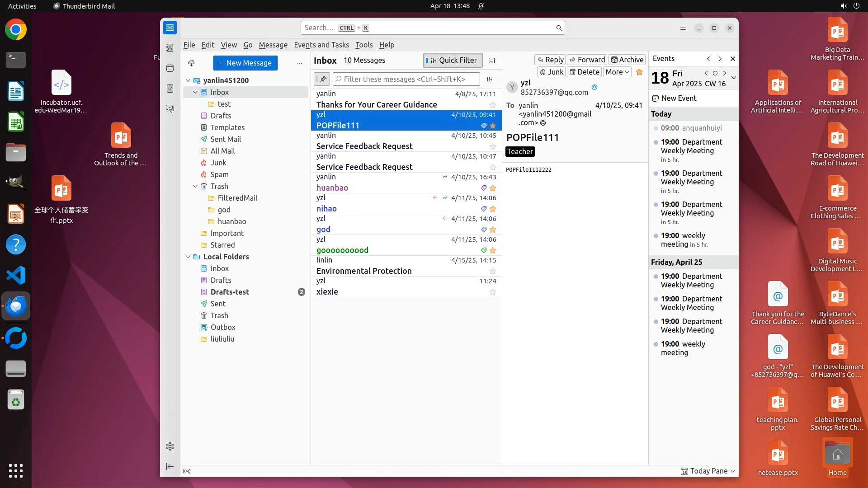The image size is (868, 488).
Task: Open the Calendar space icon
Action: 170,68
